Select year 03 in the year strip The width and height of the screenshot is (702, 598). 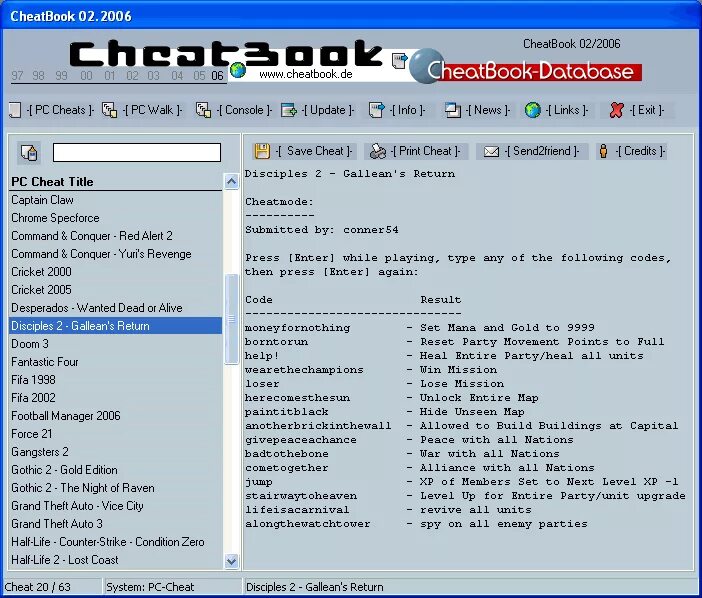[154, 75]
